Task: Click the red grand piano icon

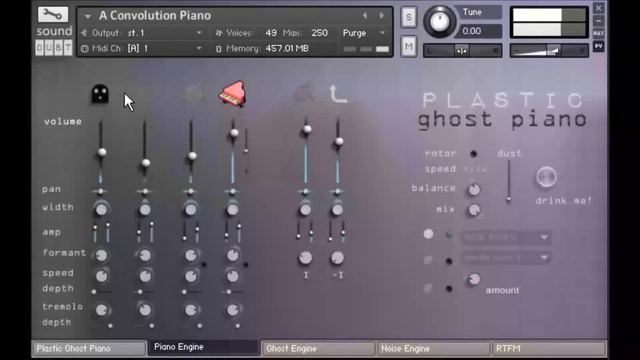Action: 232,94
